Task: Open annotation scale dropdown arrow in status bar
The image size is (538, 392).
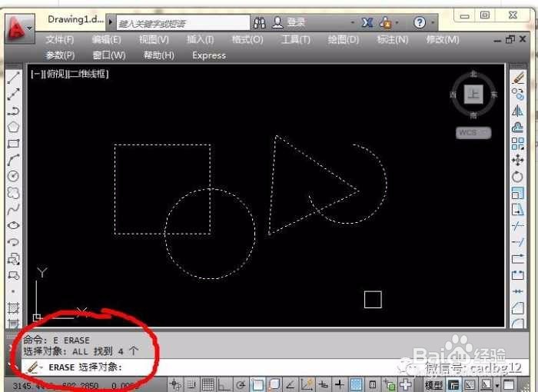Action: click(496, 386)
